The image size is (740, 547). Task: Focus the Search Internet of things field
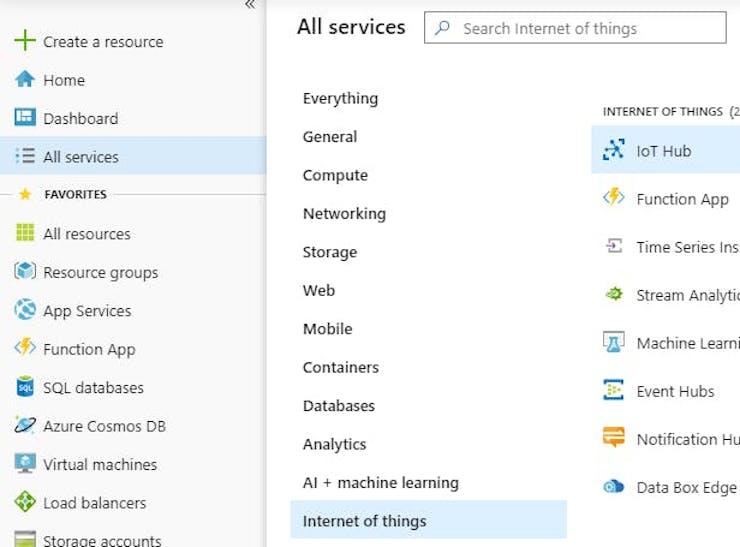(x=575, y=27)
